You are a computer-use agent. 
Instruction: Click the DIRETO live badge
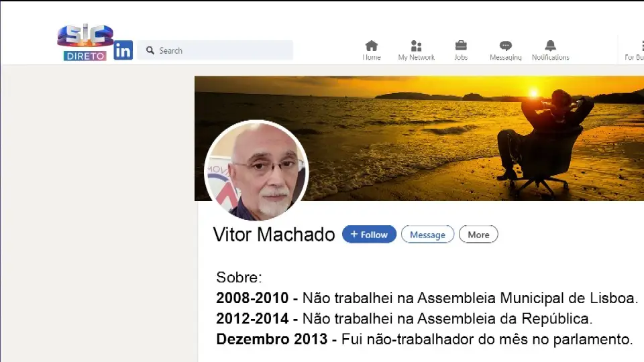pos(85,56)
